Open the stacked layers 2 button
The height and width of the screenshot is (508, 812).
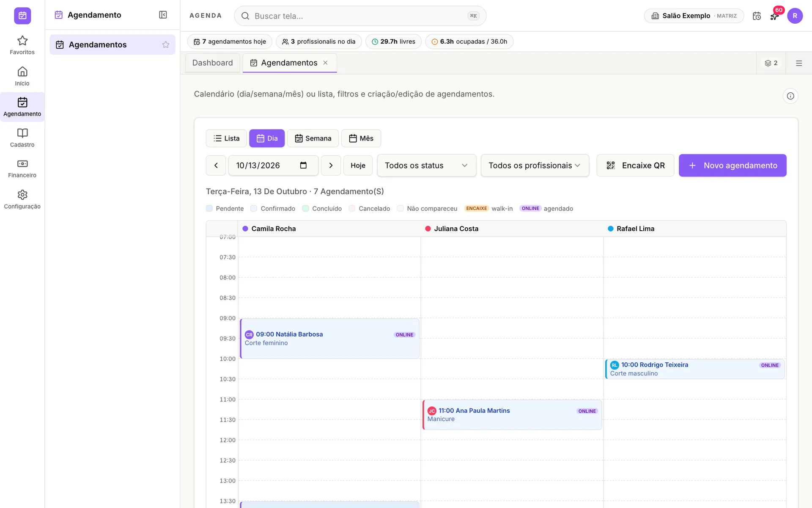coord(771,63)
